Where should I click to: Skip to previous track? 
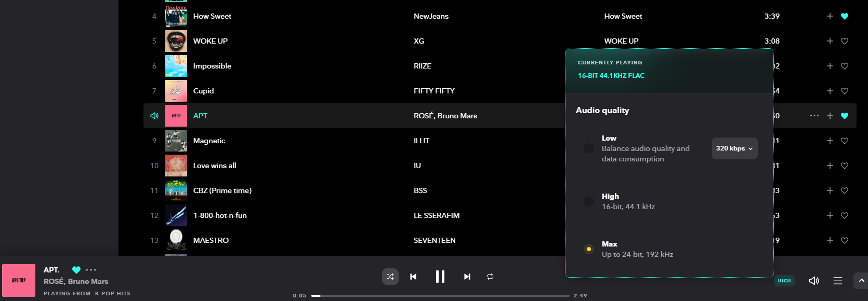[x=413, y=277]
